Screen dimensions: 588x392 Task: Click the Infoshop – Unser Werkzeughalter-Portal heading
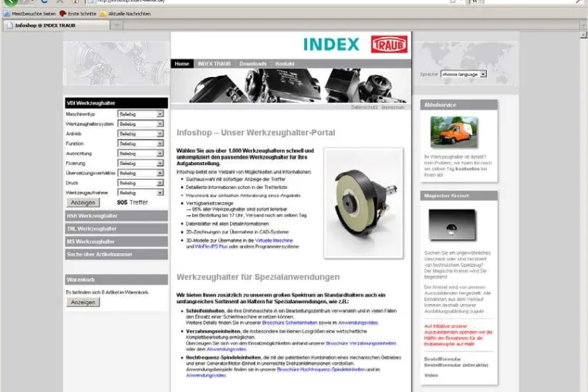pyautogui.click(x=255, y=133)
